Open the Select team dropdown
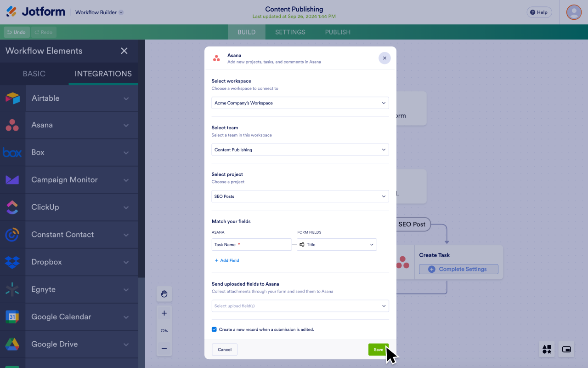The height and width of the screenshot is (368, 588). pos(300,149)
